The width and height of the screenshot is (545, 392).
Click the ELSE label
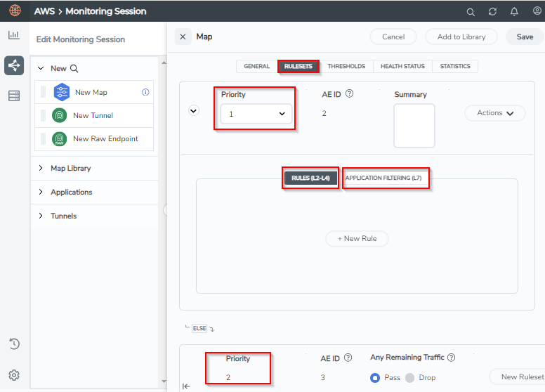point(199,328)
